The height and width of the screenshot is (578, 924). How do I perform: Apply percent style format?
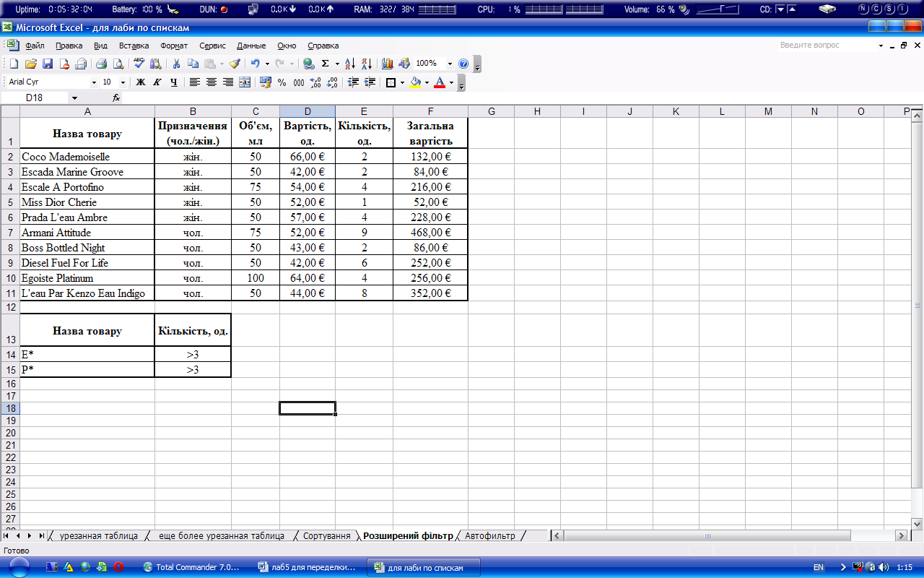[282, 82]
